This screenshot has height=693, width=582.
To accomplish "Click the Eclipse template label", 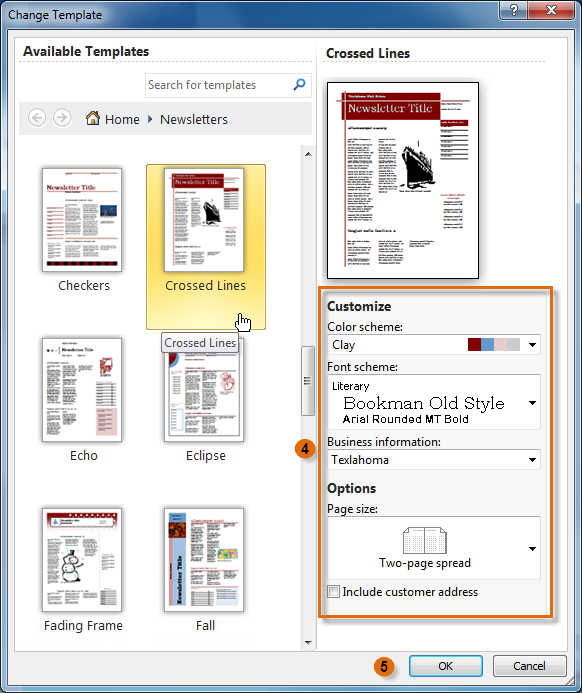I will pyautogui.click(x=205, y=456).
